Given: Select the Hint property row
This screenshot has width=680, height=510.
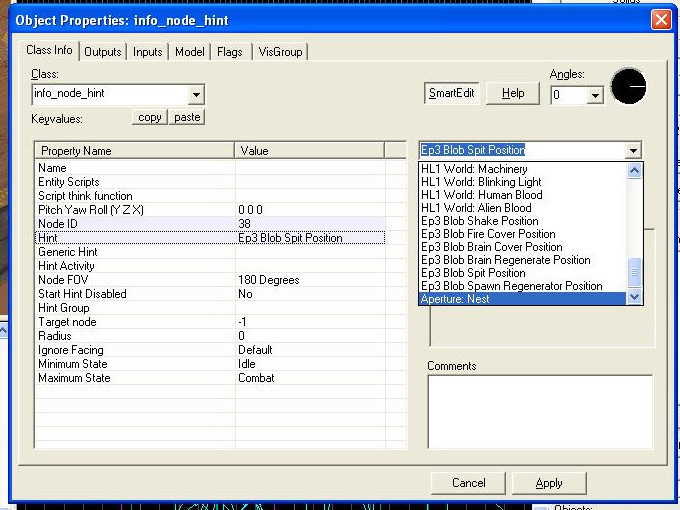Looking at the screenshot, I should (210, 238).
